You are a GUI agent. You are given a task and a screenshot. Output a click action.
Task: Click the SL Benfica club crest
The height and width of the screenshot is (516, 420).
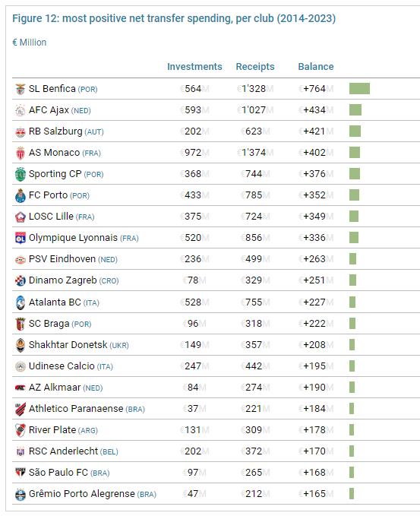(21, 89)
